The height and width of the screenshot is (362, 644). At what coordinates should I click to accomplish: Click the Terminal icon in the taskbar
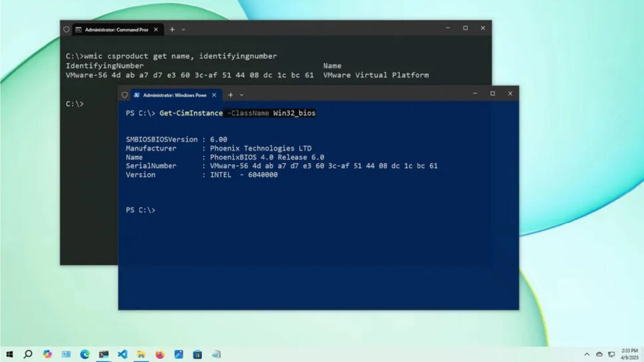coord(104,354)
